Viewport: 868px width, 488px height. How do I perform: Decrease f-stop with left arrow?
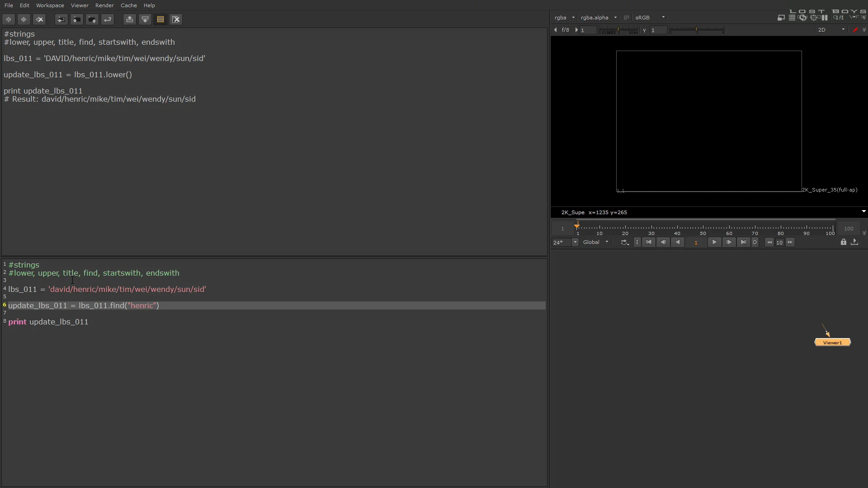556,30
